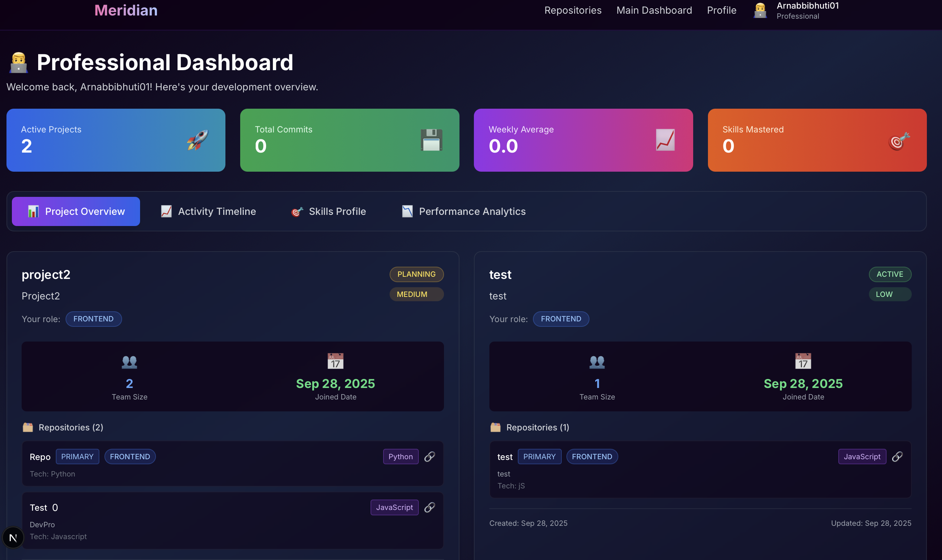
Task: Click the Meridian logo
Action: click(x=126, y=10)
